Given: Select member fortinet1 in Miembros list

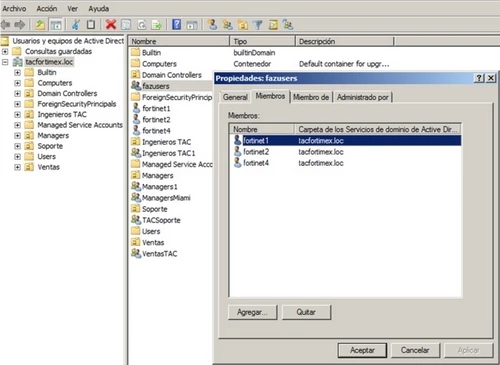Looking at the screenshot, I should coord(345,141).
